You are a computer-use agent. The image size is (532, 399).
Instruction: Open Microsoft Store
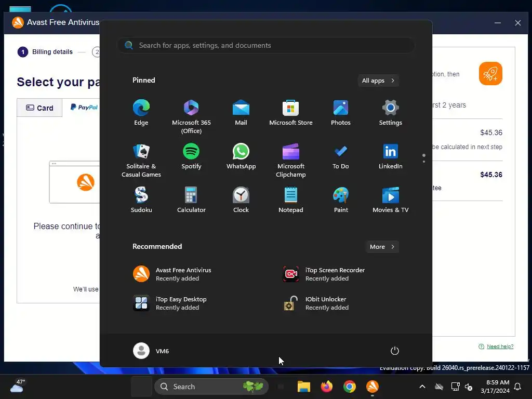tap(291, 113)
